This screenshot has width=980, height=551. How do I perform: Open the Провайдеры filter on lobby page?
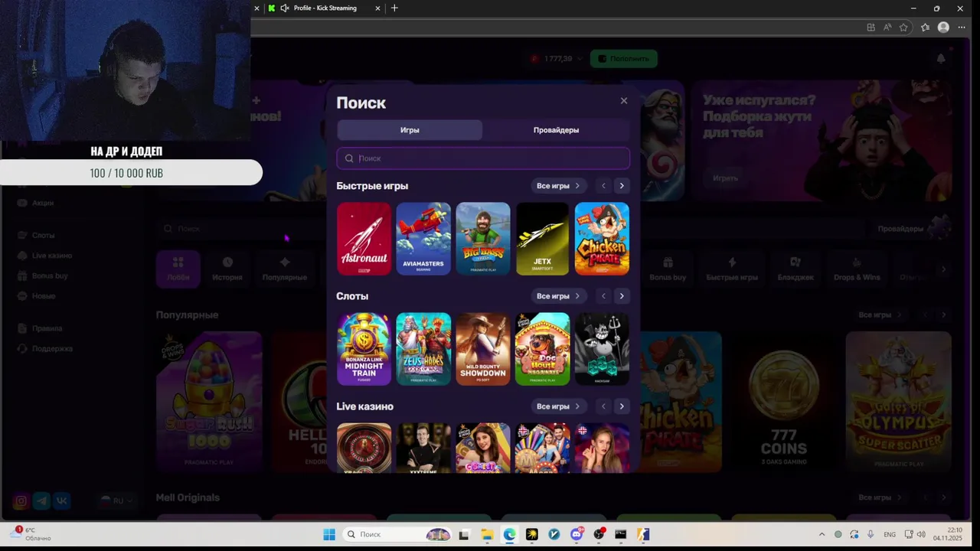point(913,229)
